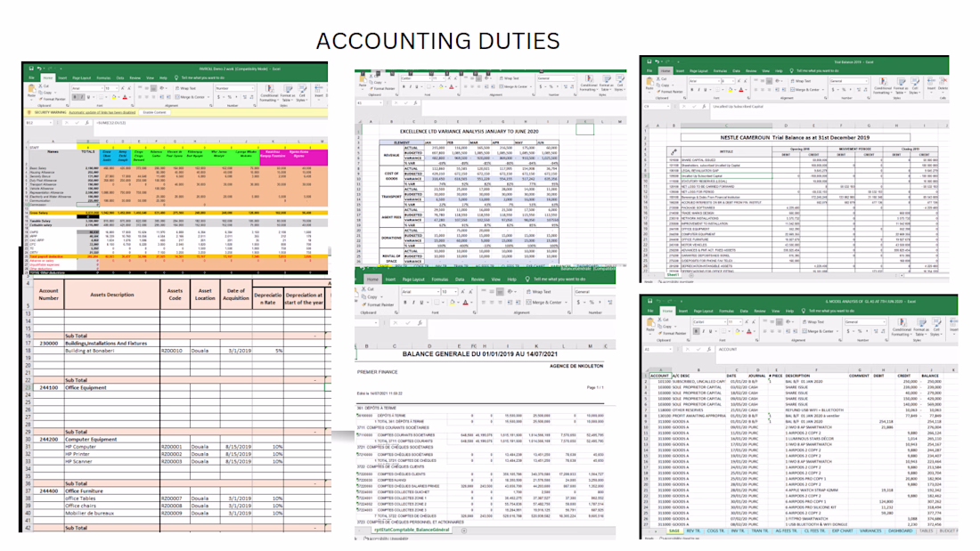Open Formulas tab in the PAYROLL window
Screen dimensions: 980x551
tap(103, 78)
